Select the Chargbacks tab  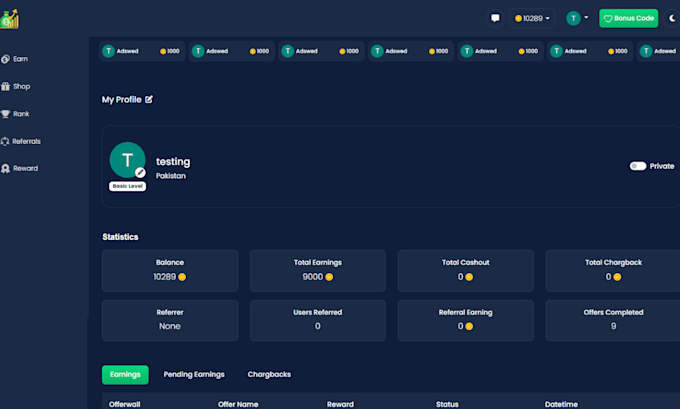coord(269,375)
